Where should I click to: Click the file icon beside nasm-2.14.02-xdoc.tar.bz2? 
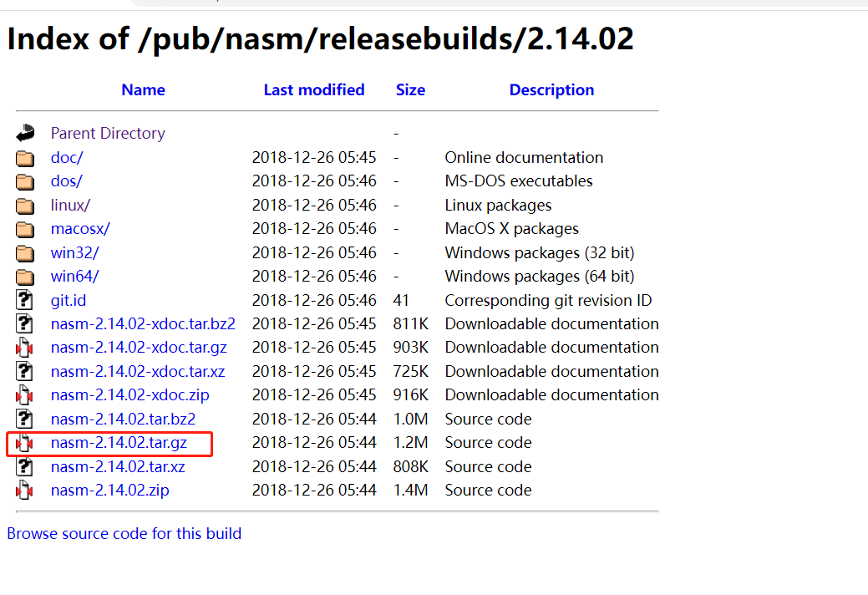tap(24, 323)
